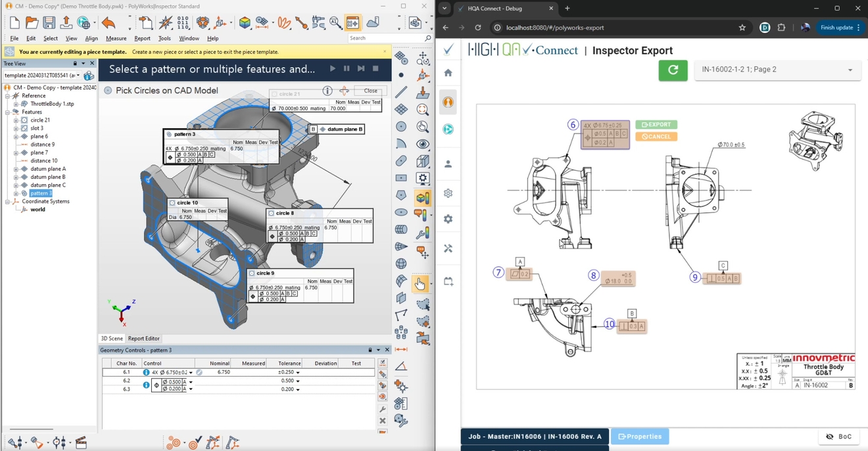Collapse the Features tree node
This screenshot has height=451, width=868.
pos(8,112)
